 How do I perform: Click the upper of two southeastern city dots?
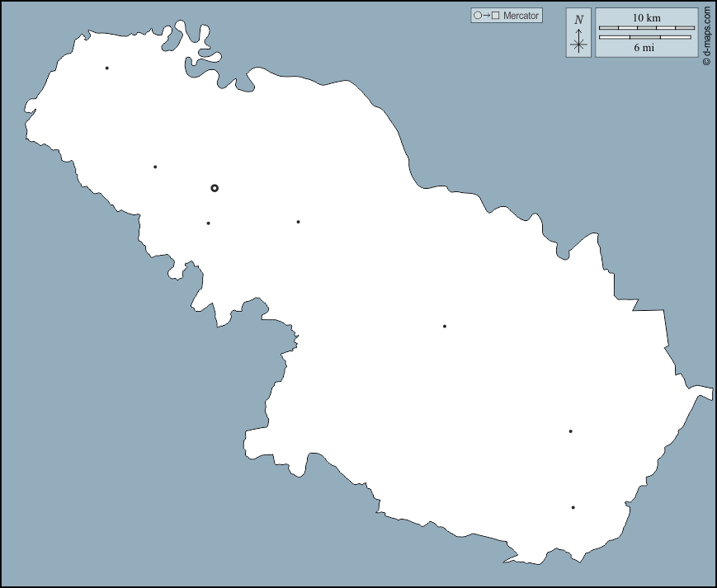pyautogui.click(x=570, y=430)
